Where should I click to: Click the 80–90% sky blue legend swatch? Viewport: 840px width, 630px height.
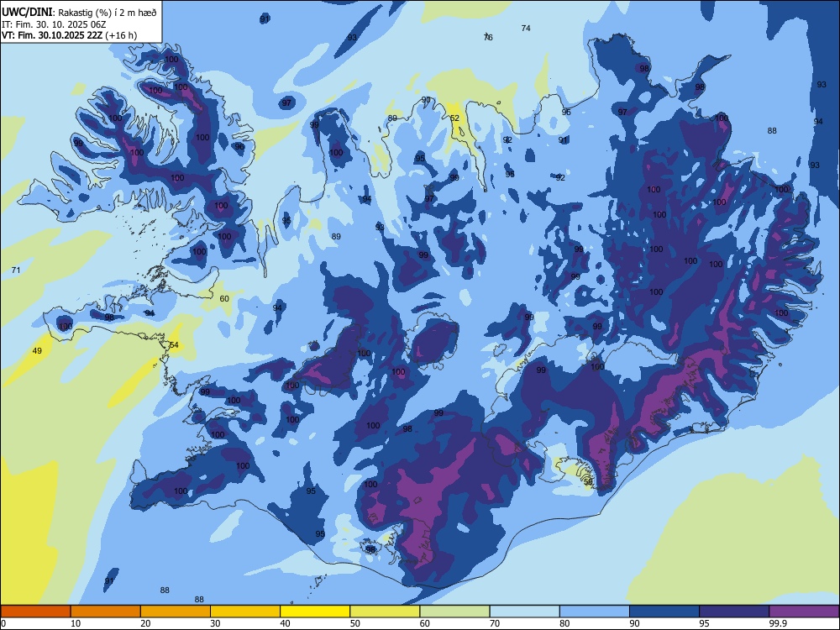point(595,612)
